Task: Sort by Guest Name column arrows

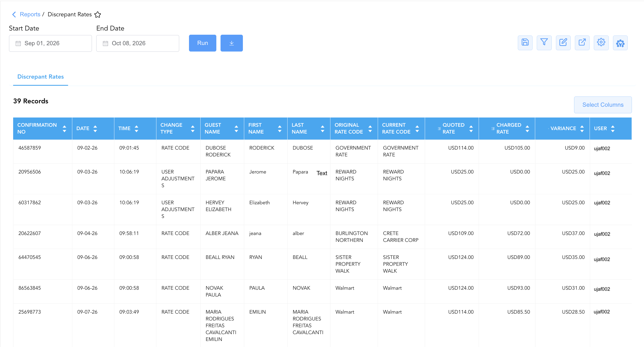Action: coord(236,129)
